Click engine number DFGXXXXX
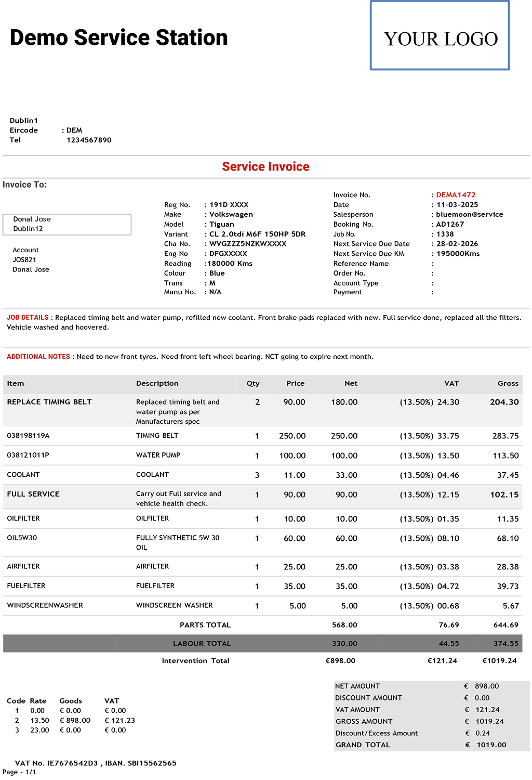This screenshot has height=780, width=532. pyautogui.click(x=228, y=254)
